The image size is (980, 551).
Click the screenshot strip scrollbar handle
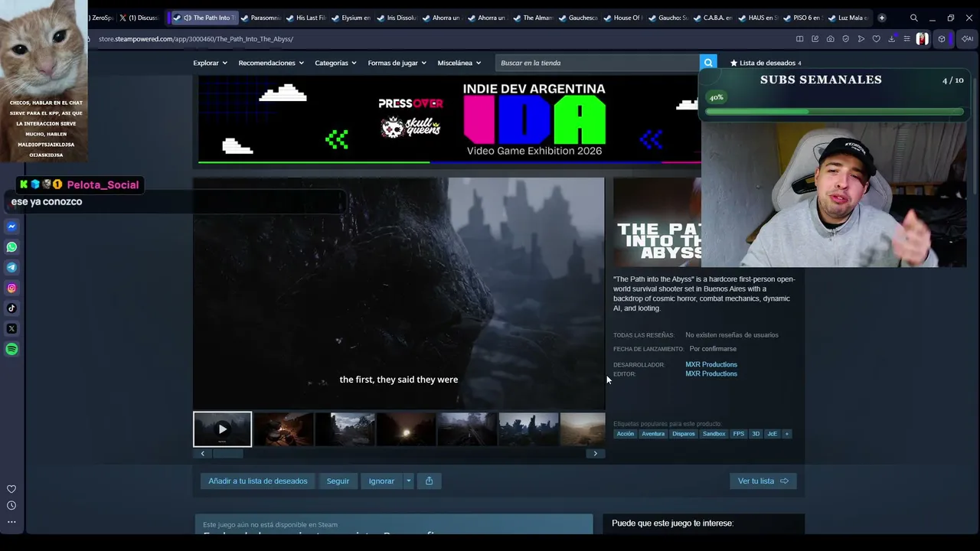coord(227,454)
